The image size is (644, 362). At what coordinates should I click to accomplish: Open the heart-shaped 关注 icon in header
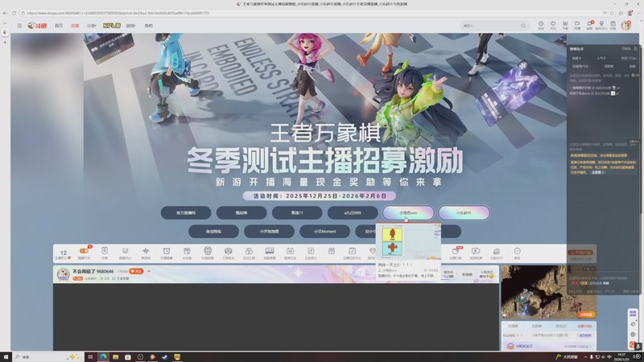553,26
